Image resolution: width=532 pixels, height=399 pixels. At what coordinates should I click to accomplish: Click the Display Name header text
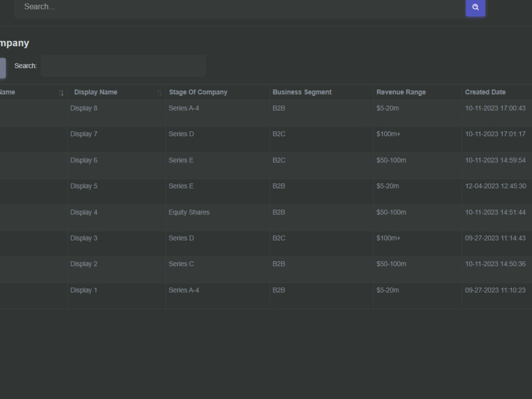tap(96, 92)
